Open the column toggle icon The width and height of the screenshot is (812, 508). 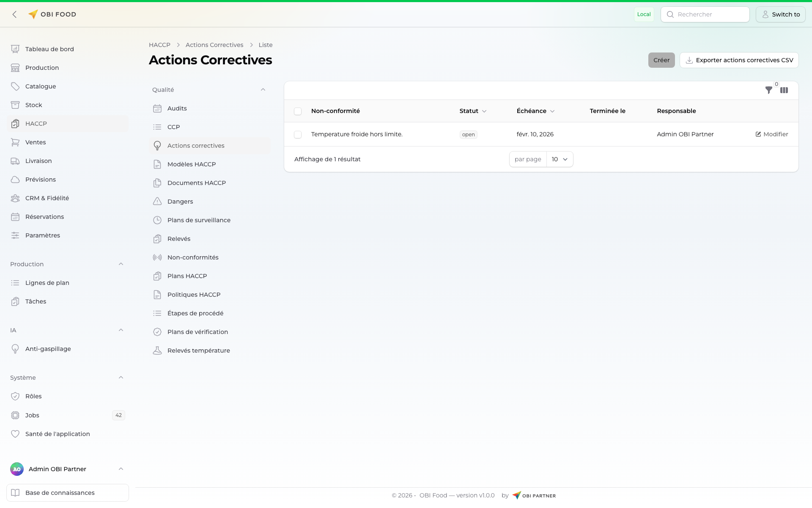click(784, 90)
